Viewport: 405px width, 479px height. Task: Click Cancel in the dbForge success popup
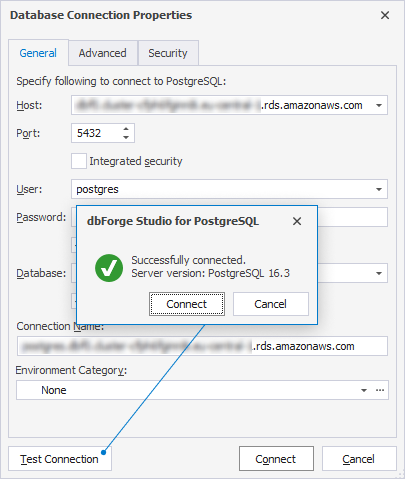(271, 304)
